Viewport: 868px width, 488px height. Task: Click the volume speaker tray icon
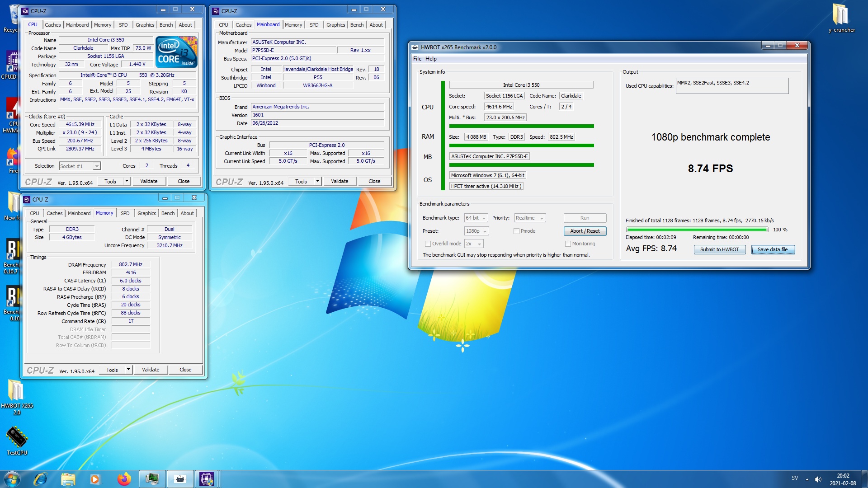click(818, 479)
